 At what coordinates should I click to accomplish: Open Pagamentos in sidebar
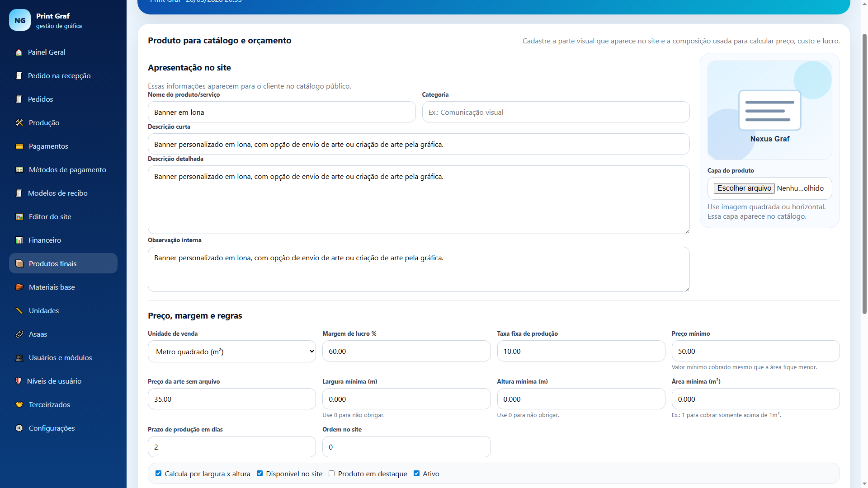63,146
